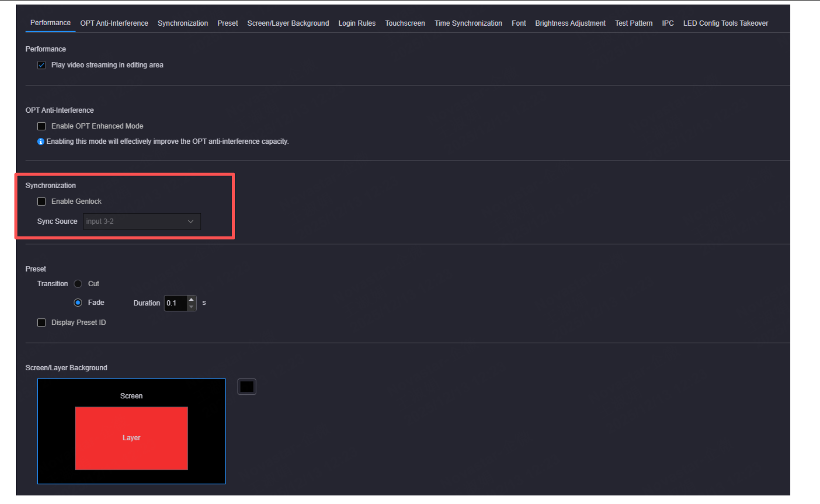The height and width of the screenshot is (504, 820).
Task: Enable OPT Enhanced Mode checkbox
Action: click(x=41, y=126)
